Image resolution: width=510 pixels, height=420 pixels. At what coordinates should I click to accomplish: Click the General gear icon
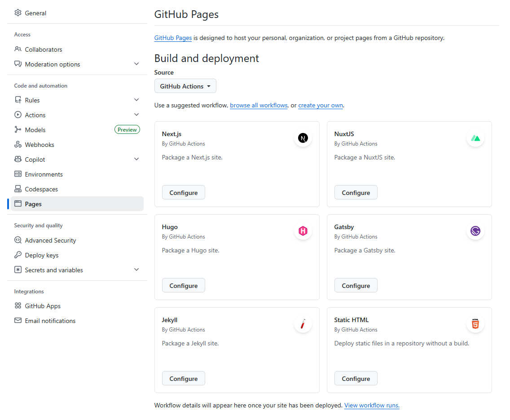pos(18,13)
